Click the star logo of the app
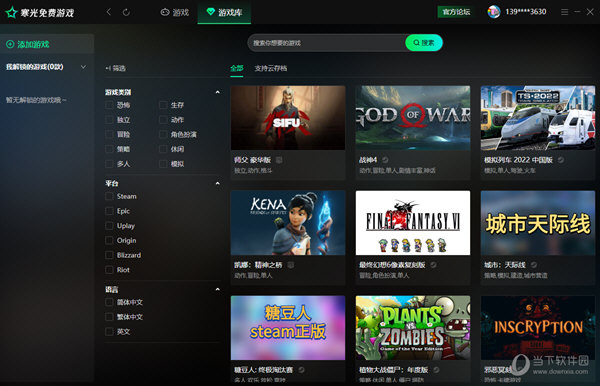This screenshot has height=386, width=600. click(11, 13)
